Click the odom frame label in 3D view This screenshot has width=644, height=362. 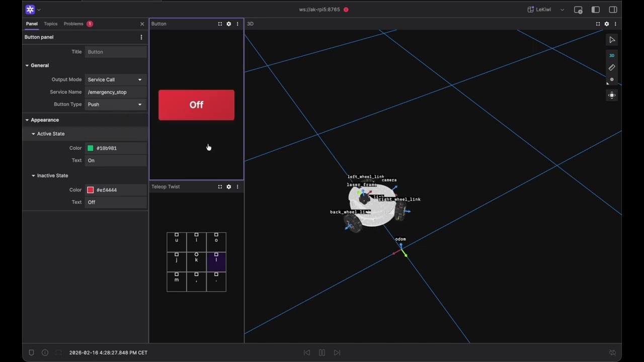(400, 239)
